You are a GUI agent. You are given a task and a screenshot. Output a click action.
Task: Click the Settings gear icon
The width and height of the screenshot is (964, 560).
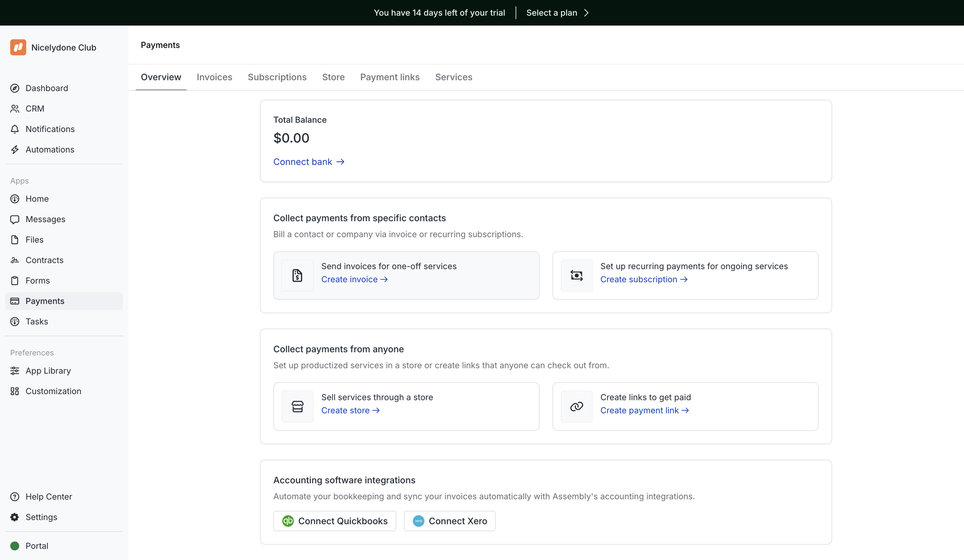coord(15,517)
